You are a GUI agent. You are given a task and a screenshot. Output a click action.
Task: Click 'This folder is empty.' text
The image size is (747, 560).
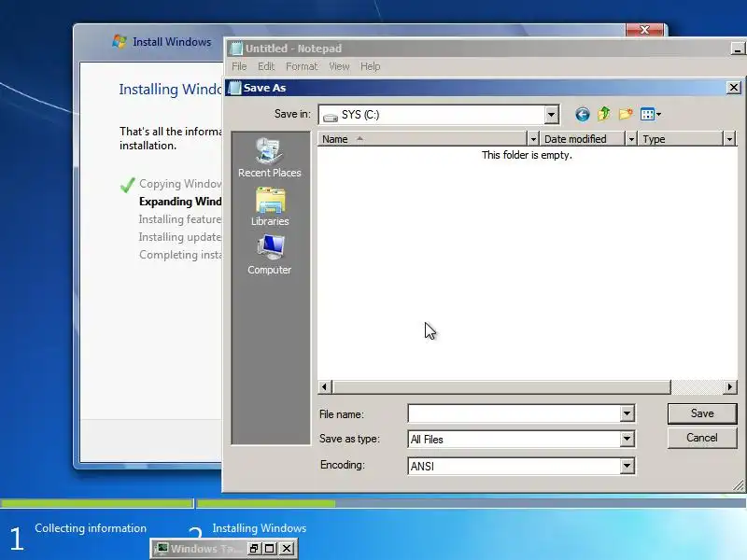[527, 155]
